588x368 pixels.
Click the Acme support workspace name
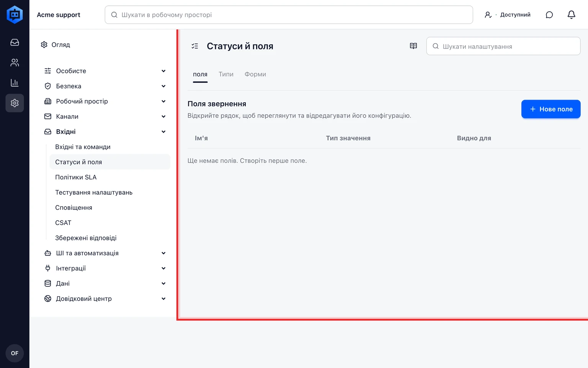tap(59, 15)
